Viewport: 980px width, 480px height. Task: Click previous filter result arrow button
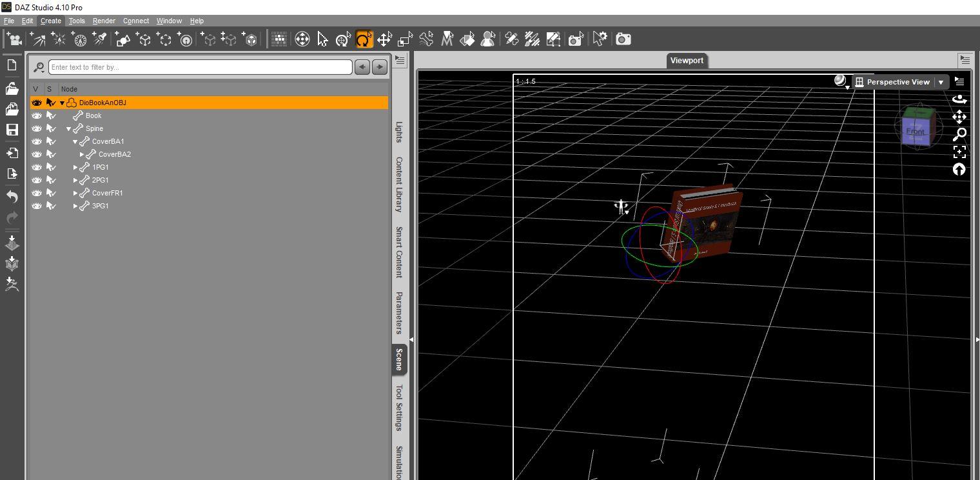[x=362, y=66]
